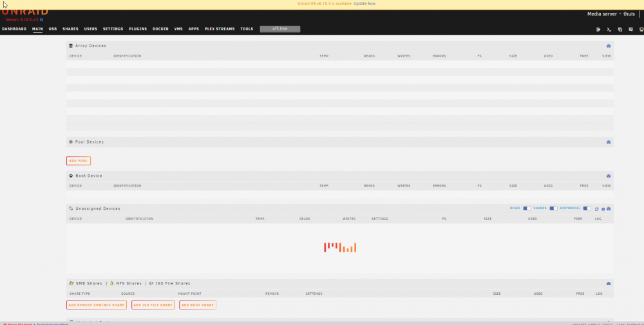Click the 'Remove' column header
The height and width of the screenshot is (325, 644).
coord(272,293)
